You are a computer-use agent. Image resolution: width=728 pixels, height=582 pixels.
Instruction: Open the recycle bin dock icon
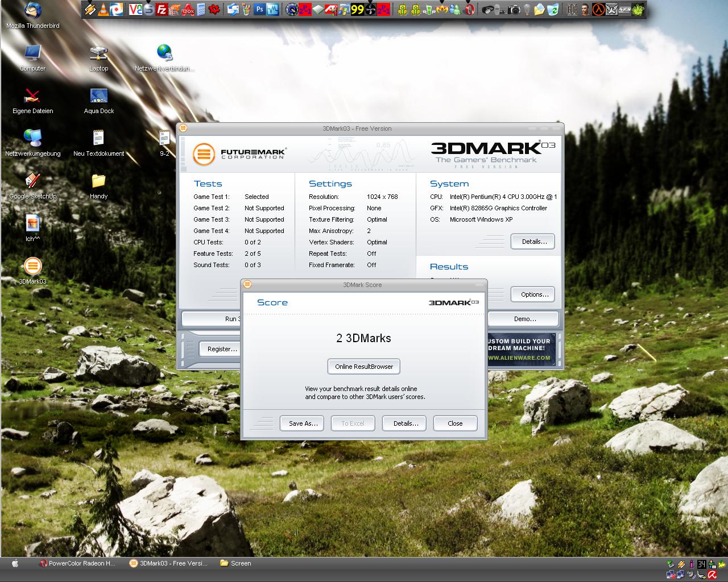pos(553,10)
